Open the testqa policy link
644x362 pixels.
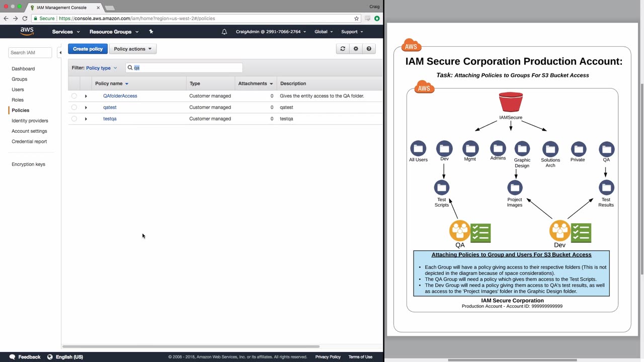pos(110,119)
